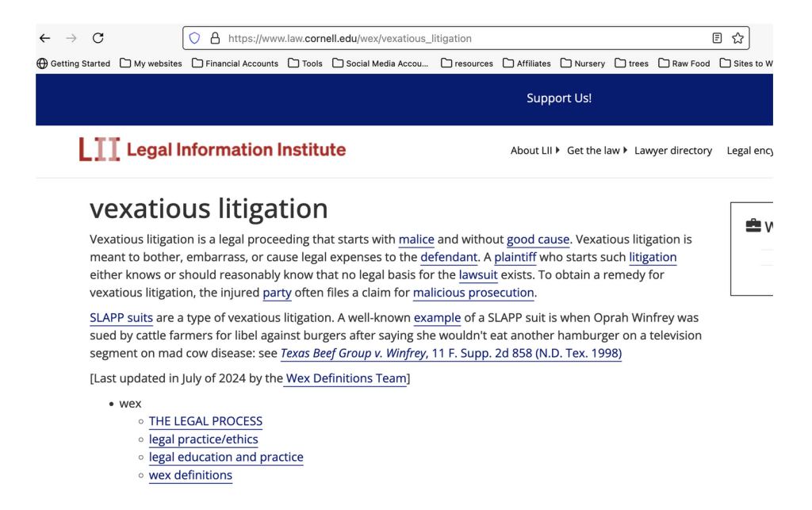Reload the page with refresh icon
Screen dimensions: 812x510
click(x=98, y=38)
